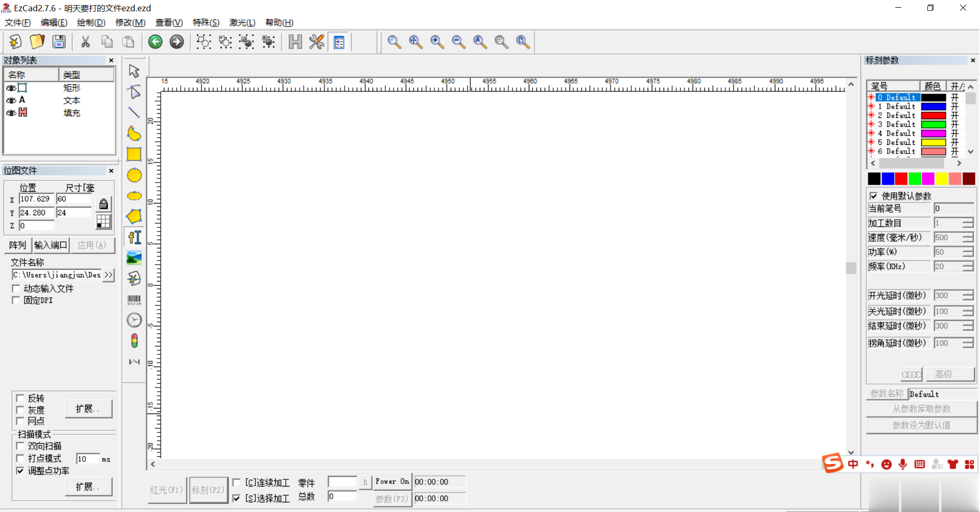Viewport: 980px width, 512px height.
Task: Open the 绘制(D) menu
Action: tap(91, 22)
